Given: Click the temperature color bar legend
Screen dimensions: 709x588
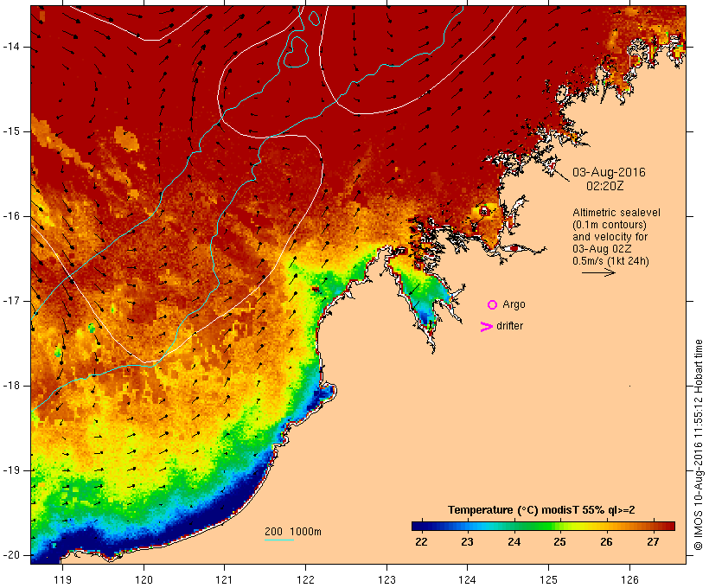Looking at the screenshot, I should [543, 526].
